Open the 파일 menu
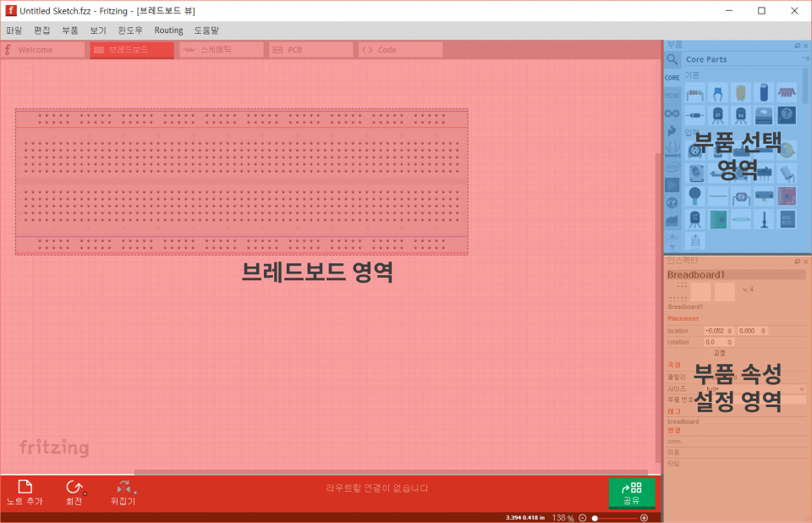 (x=14, y=30)
